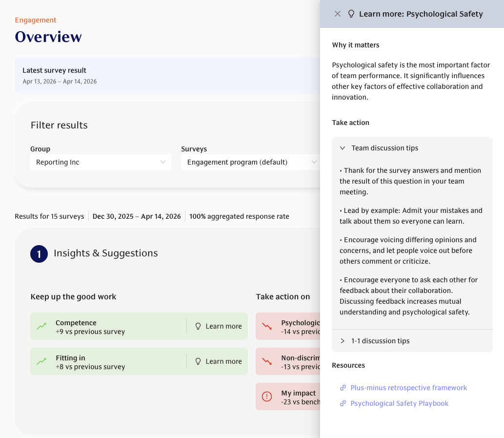Viewport: 504px width, 438px height.
Task: Click '+9 vs previous survey' value
Action: pos(90,332)
